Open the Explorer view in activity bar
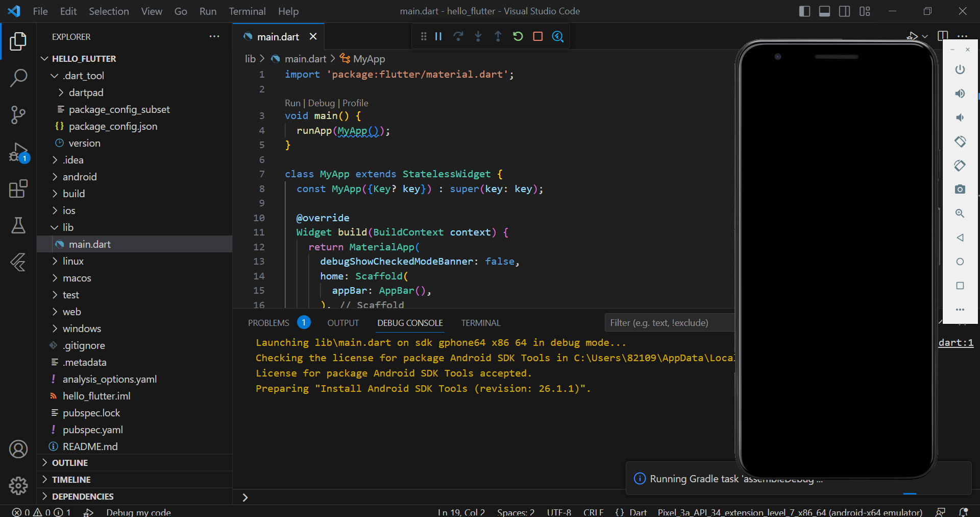 tap(18, 41)
